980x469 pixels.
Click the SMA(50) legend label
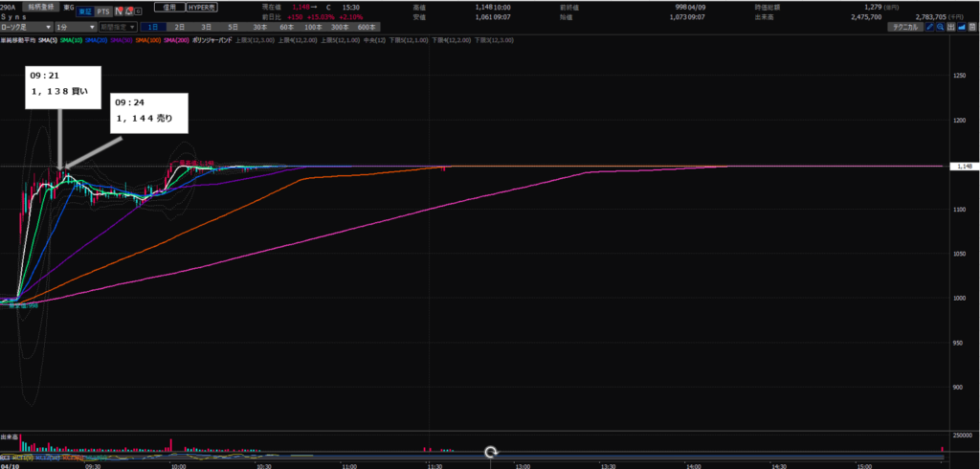(122, 39)
